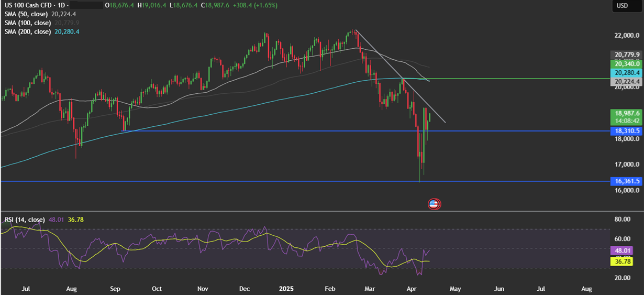Click the blue 16,361.5 price label
Image resolution: width=644 pixels, height=295 pixels.
(x=626, y=181)
